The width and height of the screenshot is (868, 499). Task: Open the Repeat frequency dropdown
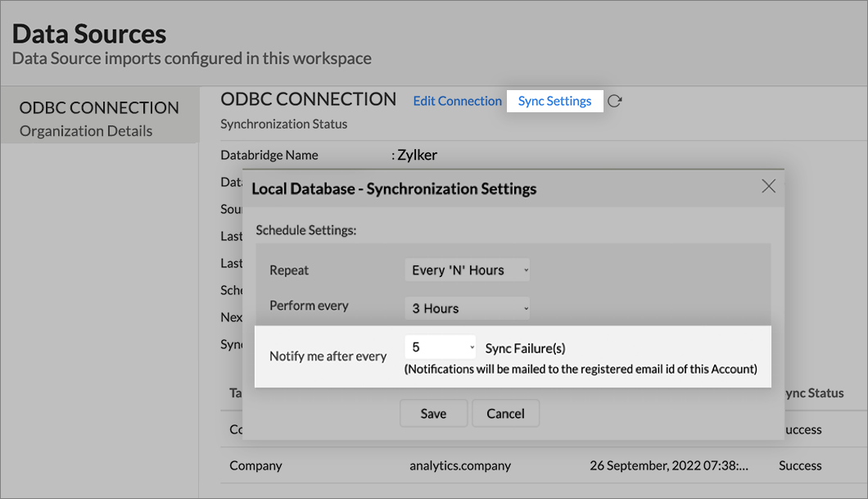pyautogui.click(x=467, y=270)
